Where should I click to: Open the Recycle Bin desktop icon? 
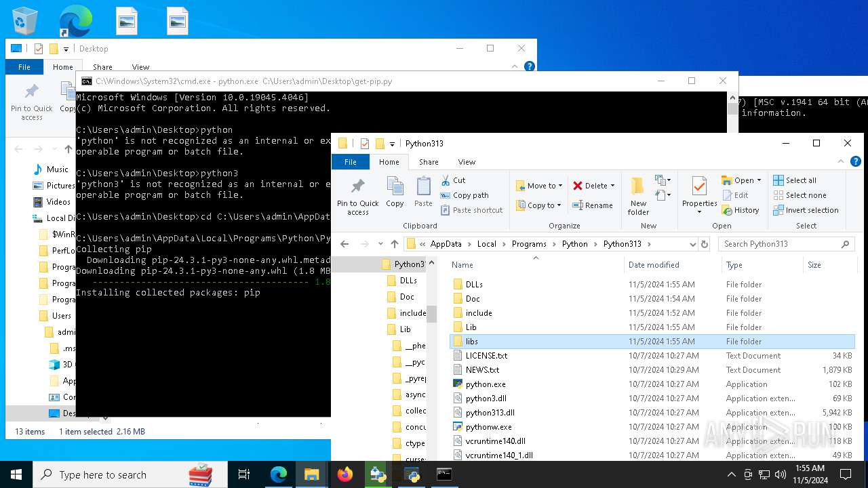click(24, 21)
